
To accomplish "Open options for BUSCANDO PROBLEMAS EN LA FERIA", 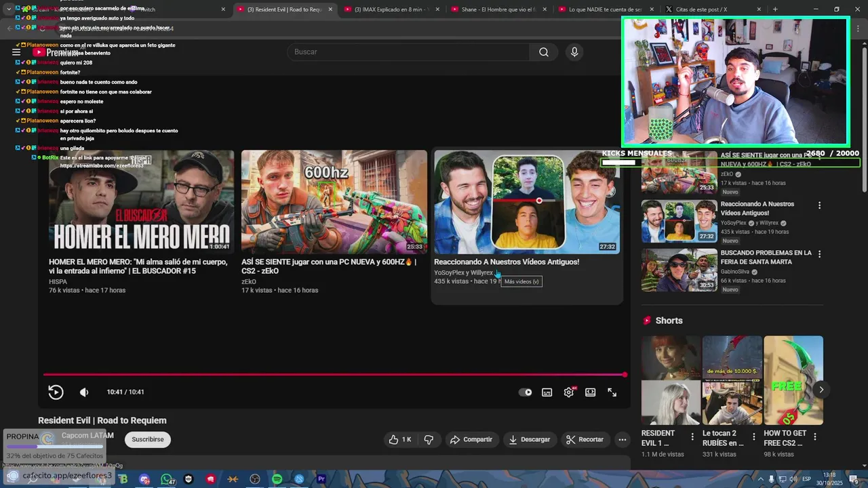I will (x=819, y=254).
